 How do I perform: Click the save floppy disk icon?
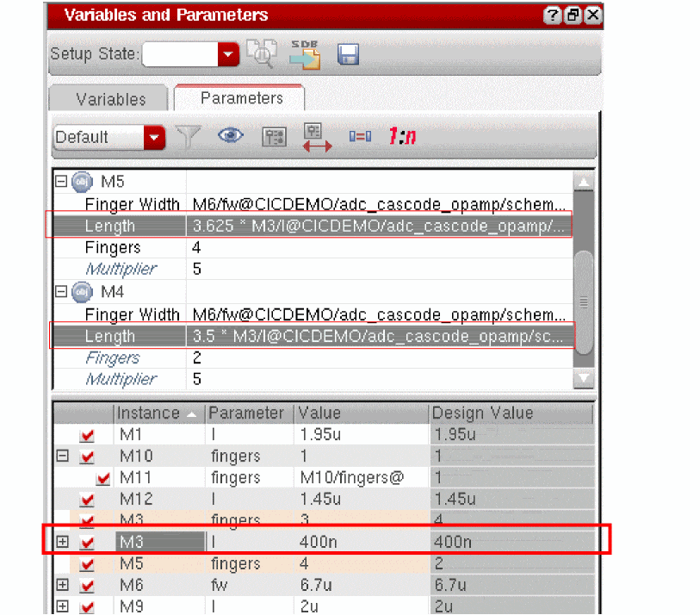coord(348,54)
